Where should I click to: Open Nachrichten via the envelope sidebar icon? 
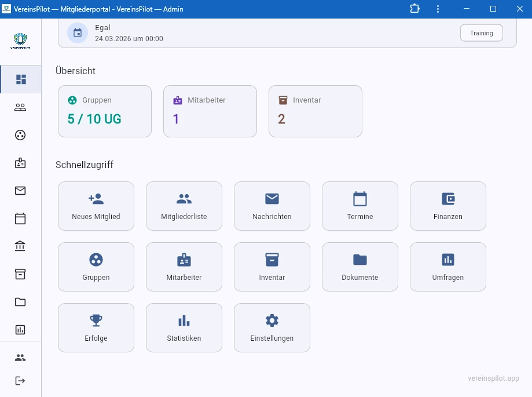click(x=20, y=190)
